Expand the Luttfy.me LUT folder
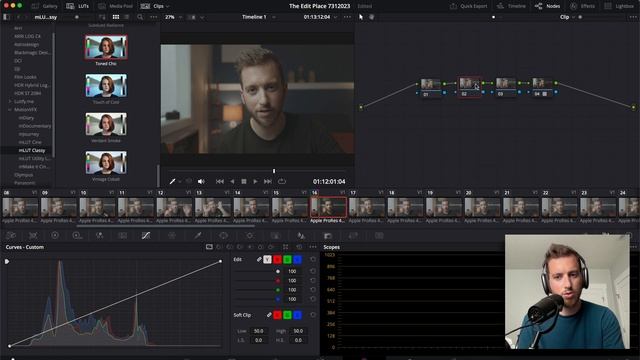 coord(10,101)
